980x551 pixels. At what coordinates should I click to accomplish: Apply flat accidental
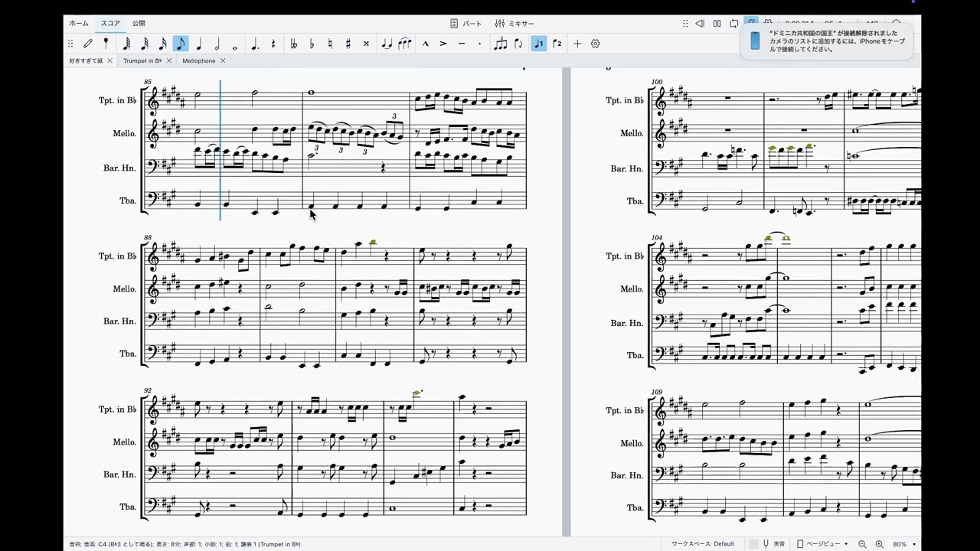click(312, 44)
